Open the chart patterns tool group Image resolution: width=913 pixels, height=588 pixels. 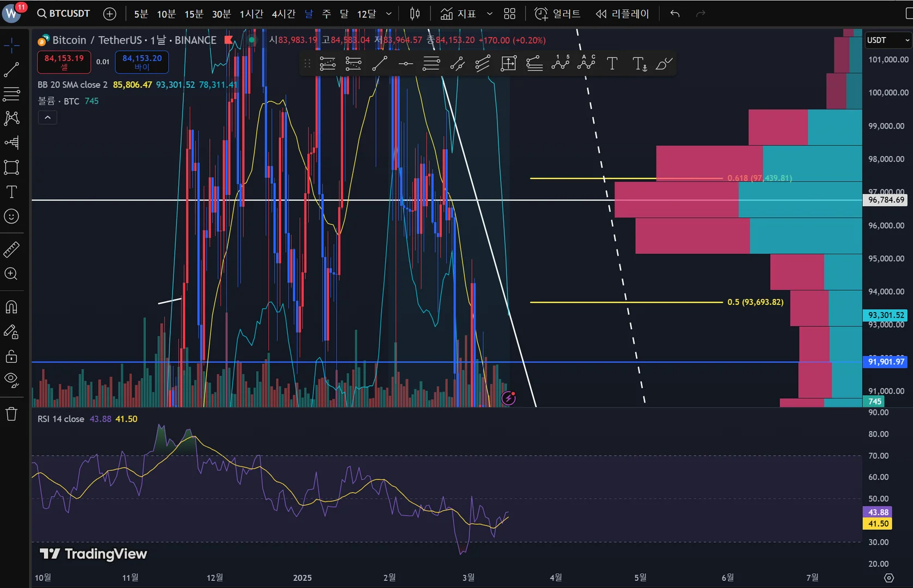pos(11,118)
